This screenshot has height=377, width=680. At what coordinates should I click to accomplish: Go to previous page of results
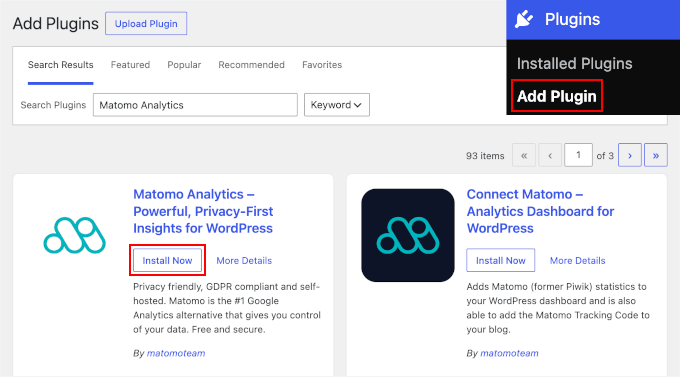(550, 155)
